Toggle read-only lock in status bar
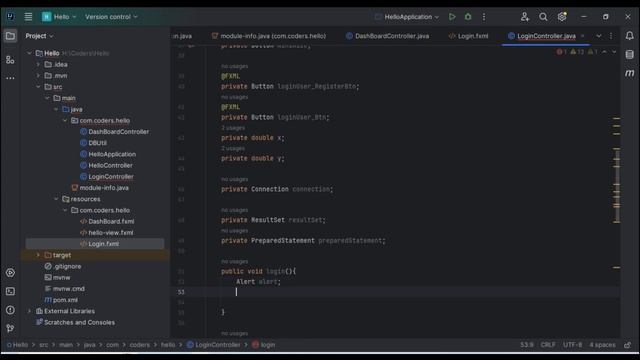The width and height of the screenshot is (640, 360). point(628,345)
